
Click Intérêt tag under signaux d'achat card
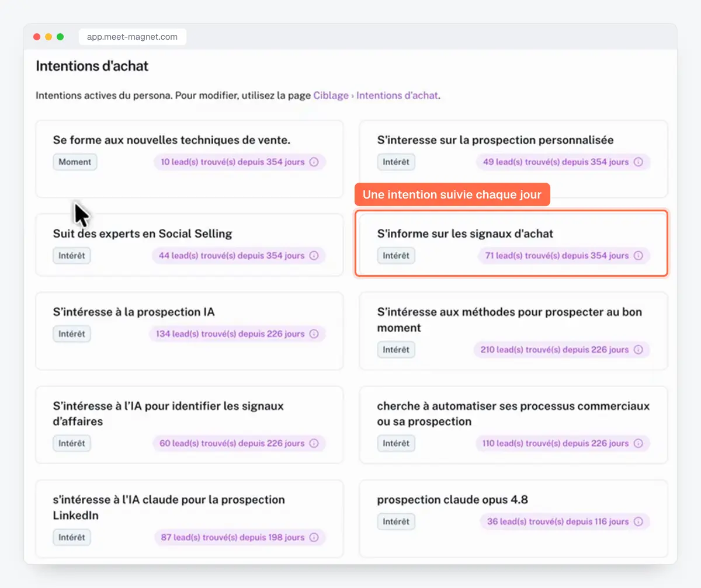click(396, 255)
